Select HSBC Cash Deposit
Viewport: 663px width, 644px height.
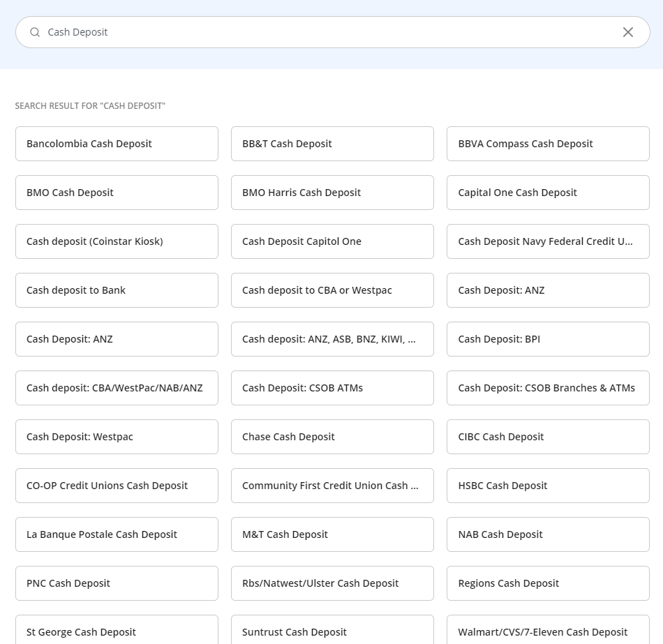tap(548, 486)
